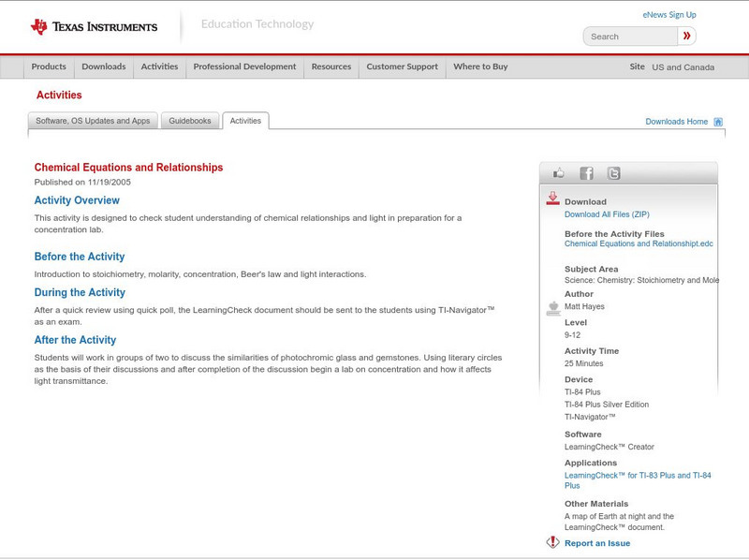
Task: Sign up for eNews
Action: (x=669, y=13)
